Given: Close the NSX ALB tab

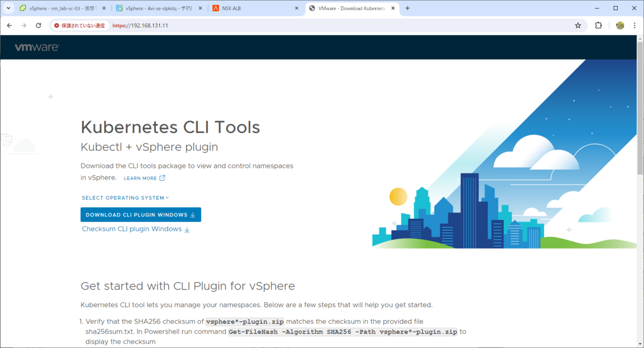Looking at the screenshot, I should tap(296, 9).
